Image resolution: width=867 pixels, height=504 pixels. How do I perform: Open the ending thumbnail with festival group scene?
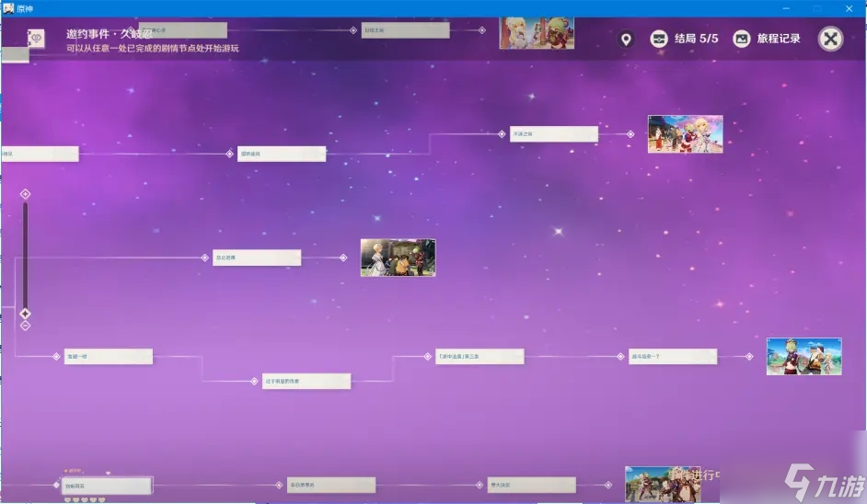tap(685, 134)
